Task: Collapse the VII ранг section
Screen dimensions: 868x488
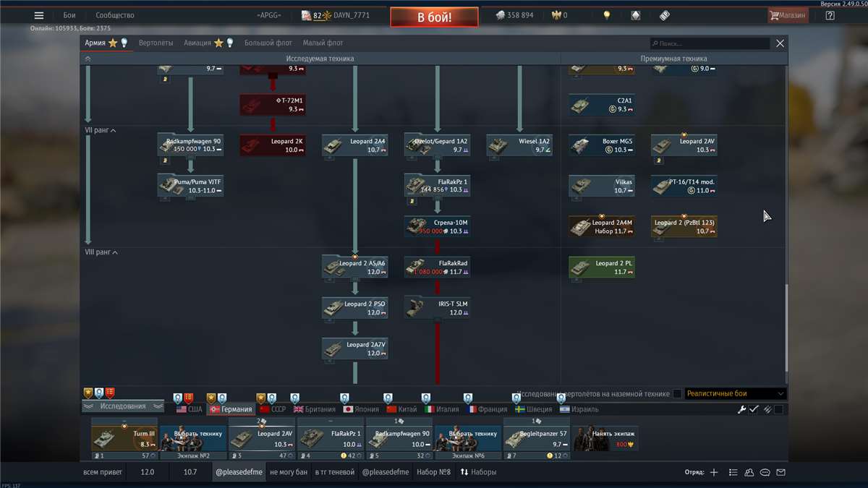Action: click(101, 130)
